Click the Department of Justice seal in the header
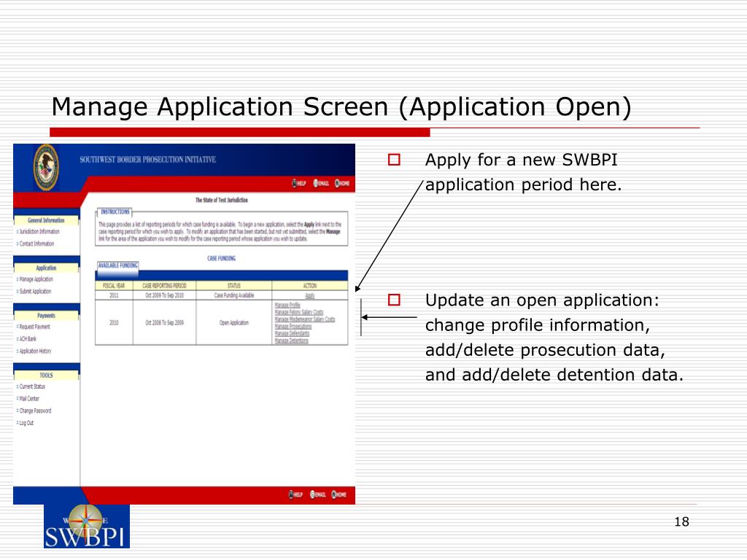747x560 pixels. [46, 168]
